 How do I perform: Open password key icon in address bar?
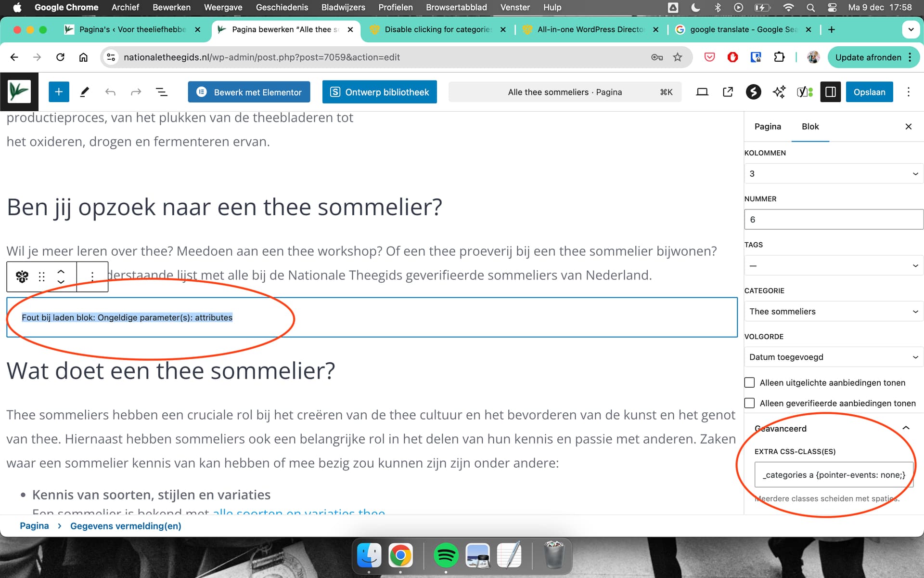657,57
